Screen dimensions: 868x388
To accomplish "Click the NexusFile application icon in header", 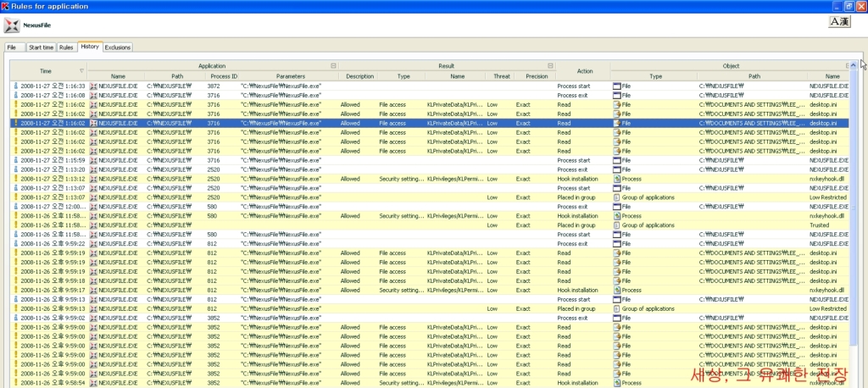I will (11, 25).
